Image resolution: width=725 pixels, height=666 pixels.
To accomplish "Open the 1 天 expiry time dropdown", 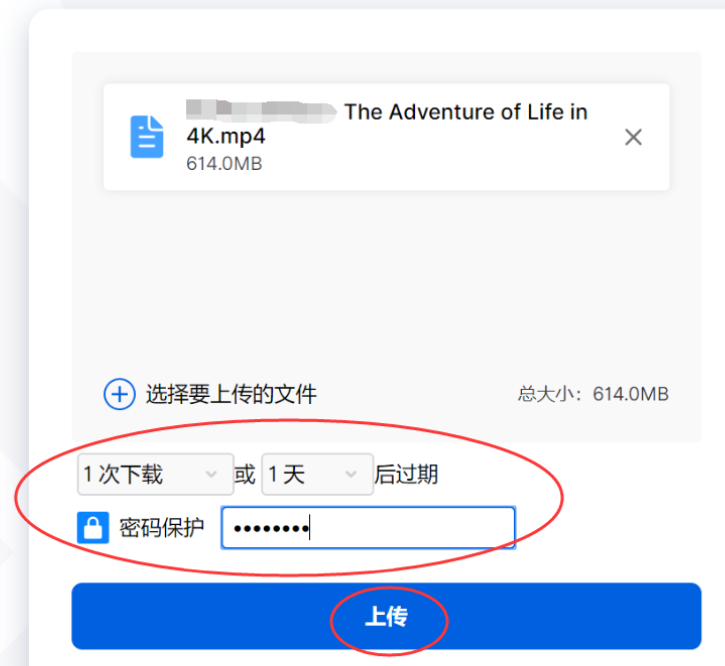I will [x=318, y=475].
